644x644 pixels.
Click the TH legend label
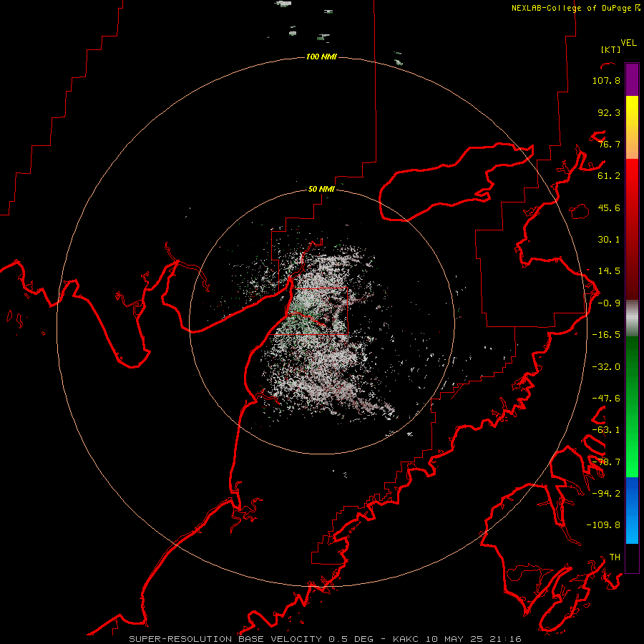click(x=615, y=557)
